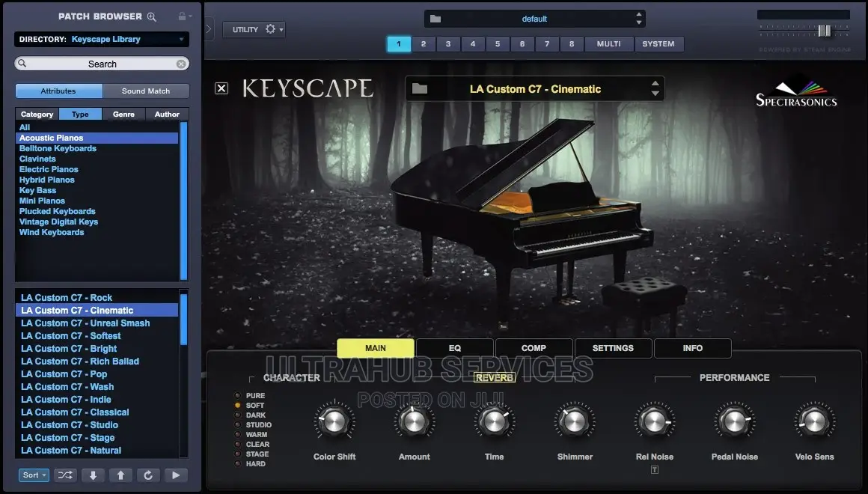Click the master volume slider handle
Viewport: 868px width, 494px height.
(825, 31)
